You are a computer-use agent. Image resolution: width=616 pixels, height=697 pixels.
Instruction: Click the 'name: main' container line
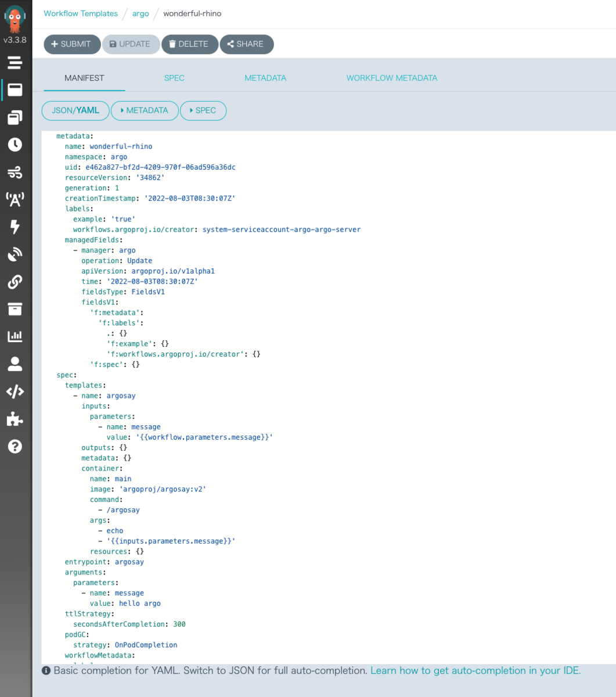[x=111, y=479]
